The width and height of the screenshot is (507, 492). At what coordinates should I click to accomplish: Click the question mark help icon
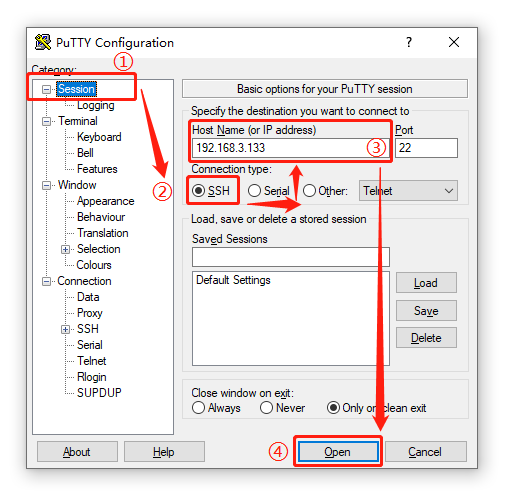coord(409,42)
